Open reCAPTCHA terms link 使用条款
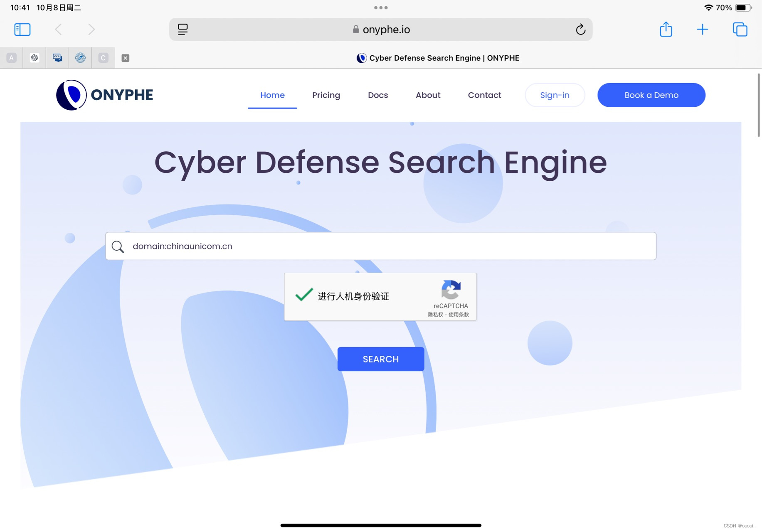 pyautogui.click(x=459, y=315)
